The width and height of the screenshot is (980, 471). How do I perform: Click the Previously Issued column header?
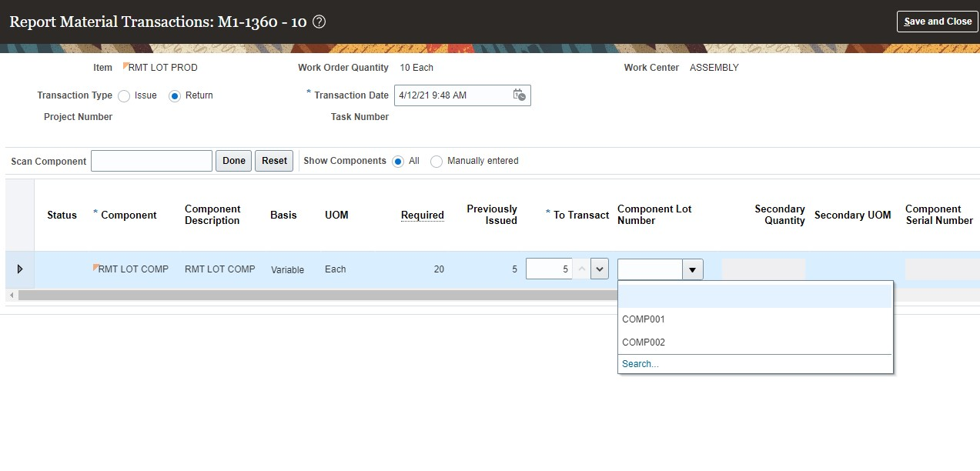click(x=492, y=215)
